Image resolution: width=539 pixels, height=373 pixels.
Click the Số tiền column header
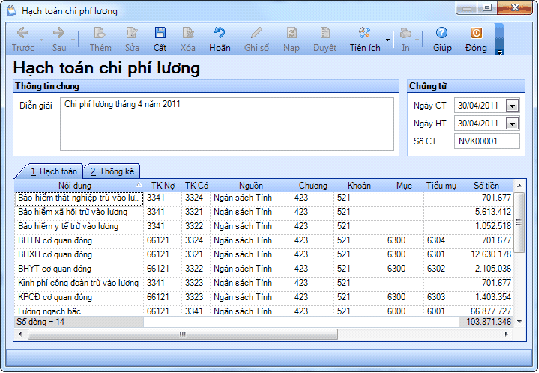[486, 186]
